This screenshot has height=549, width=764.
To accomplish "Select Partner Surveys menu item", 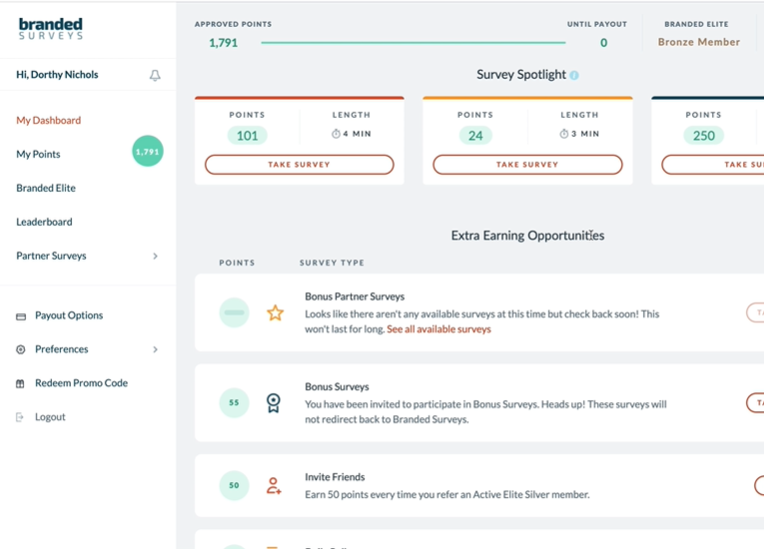I will 51,256.
